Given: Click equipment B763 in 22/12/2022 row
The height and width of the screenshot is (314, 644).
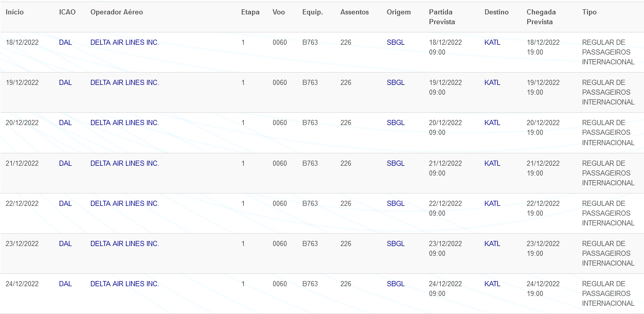Looking at the screenshot, I should pos(310,203).
